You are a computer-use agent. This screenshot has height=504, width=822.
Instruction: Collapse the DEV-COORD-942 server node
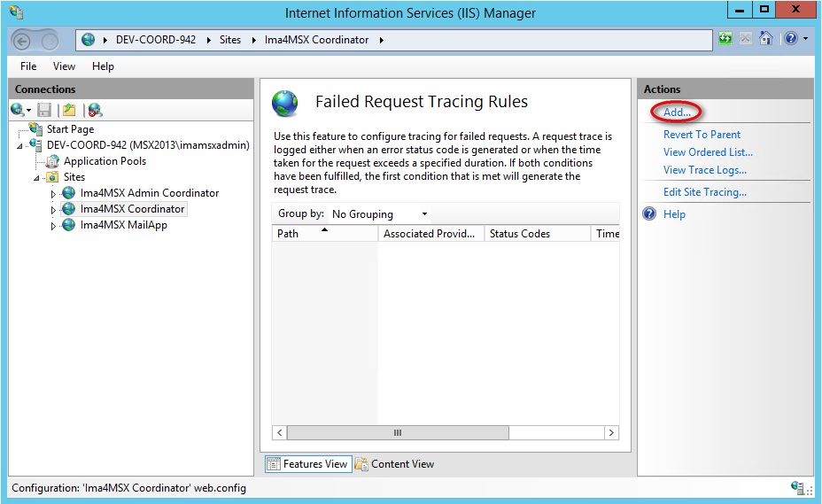point(19,146)
